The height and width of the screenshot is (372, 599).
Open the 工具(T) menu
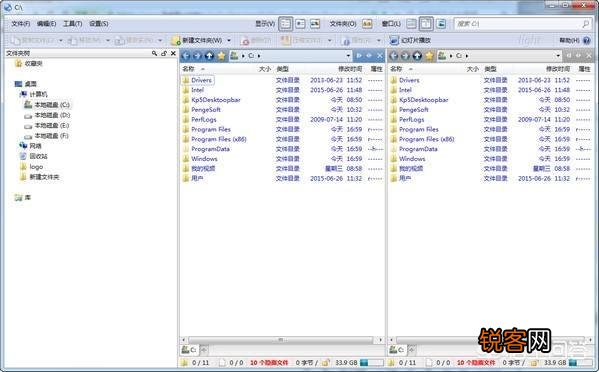pos(73,24)
